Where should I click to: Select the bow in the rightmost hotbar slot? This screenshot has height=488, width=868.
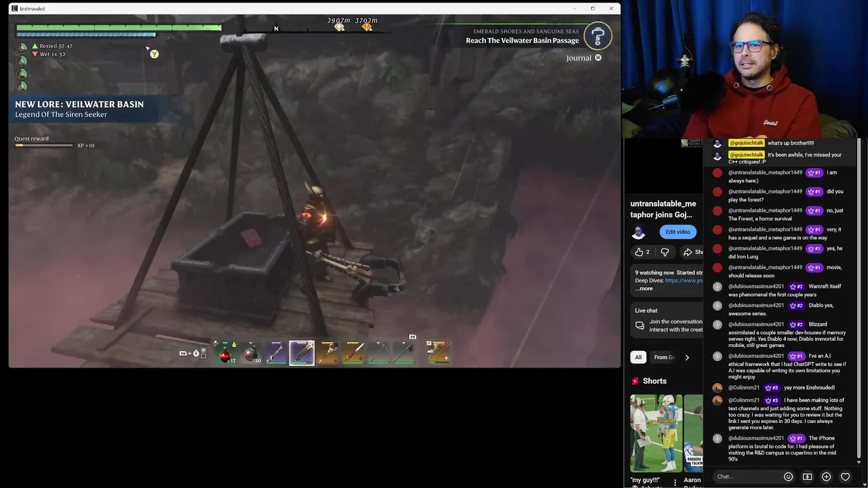tap(438, 352)
